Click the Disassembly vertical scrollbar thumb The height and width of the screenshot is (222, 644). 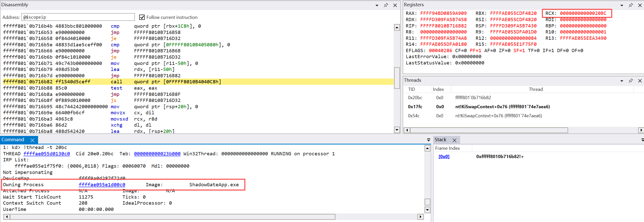coord(397,78)
